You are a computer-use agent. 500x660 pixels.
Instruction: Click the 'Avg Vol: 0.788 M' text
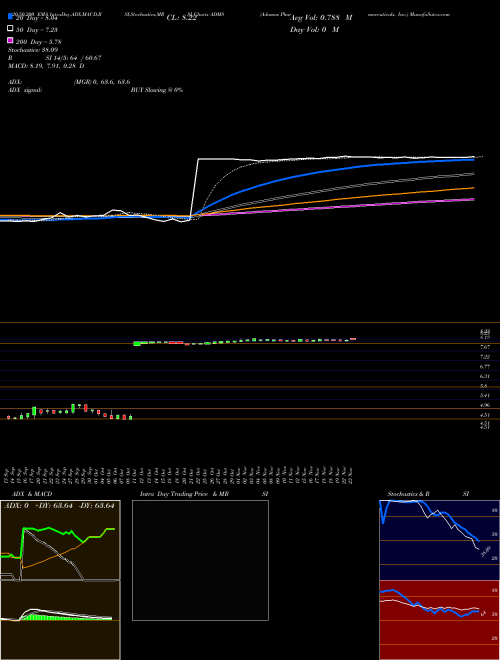(321, 18)
